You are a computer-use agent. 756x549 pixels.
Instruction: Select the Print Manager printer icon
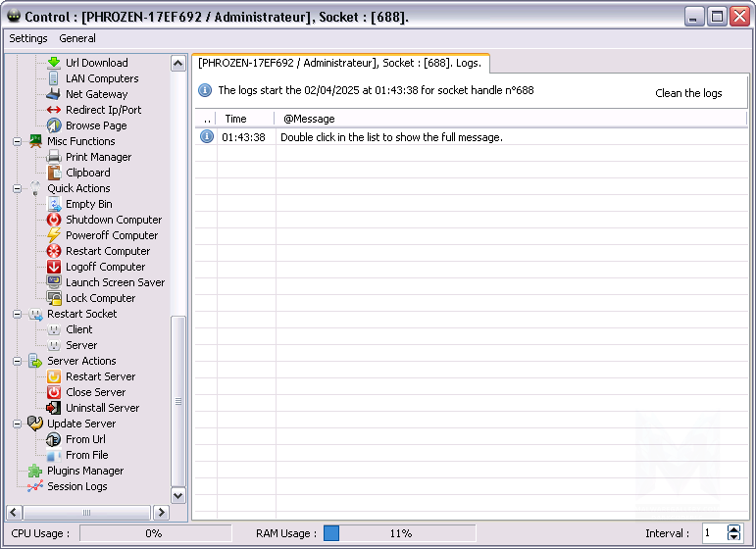[x=54, y=157]
